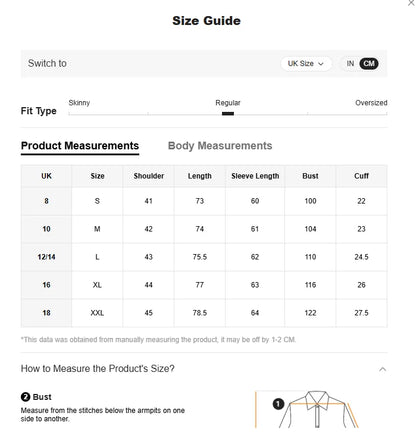Open the UK Size dropdown
416x435 pixels.
306,64
